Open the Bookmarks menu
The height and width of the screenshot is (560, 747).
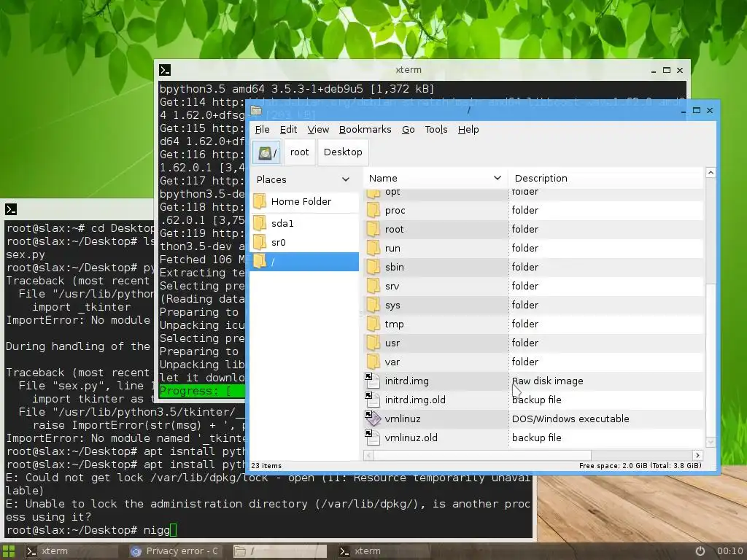click(365, 130)
